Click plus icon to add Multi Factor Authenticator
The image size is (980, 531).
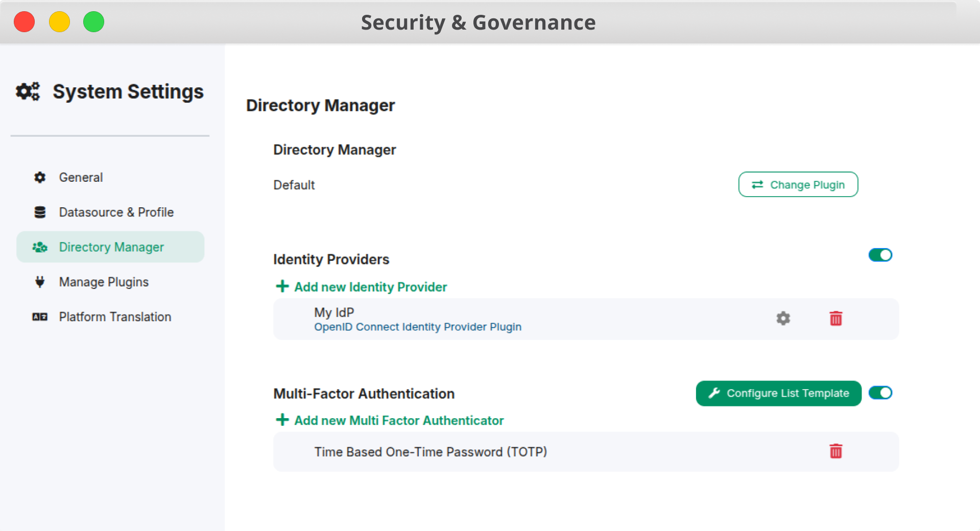click(282, 420)
